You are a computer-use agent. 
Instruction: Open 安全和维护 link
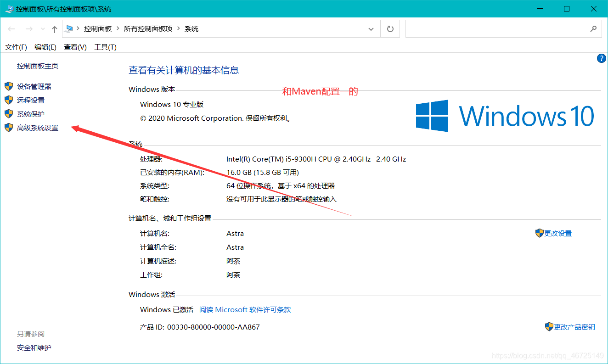34,347
